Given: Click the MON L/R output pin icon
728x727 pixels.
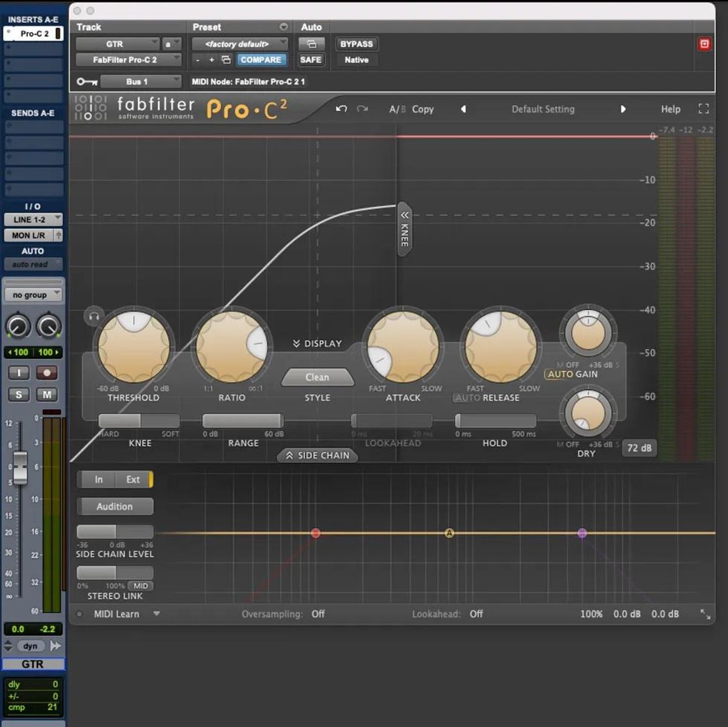Looking at the screenshot, I should (59, 235).
